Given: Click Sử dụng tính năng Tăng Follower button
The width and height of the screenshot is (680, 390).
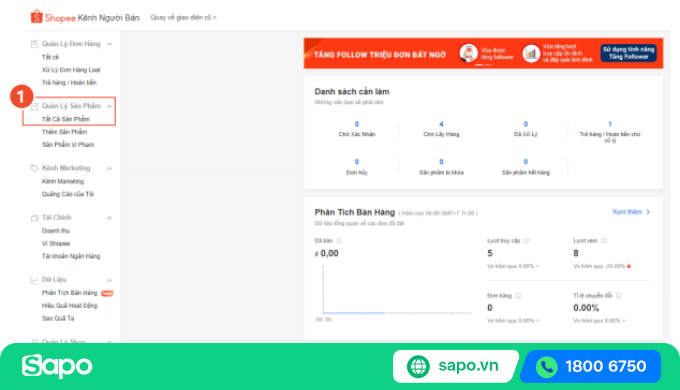Looking at the screenshot, I should click(x=628, y=53).
